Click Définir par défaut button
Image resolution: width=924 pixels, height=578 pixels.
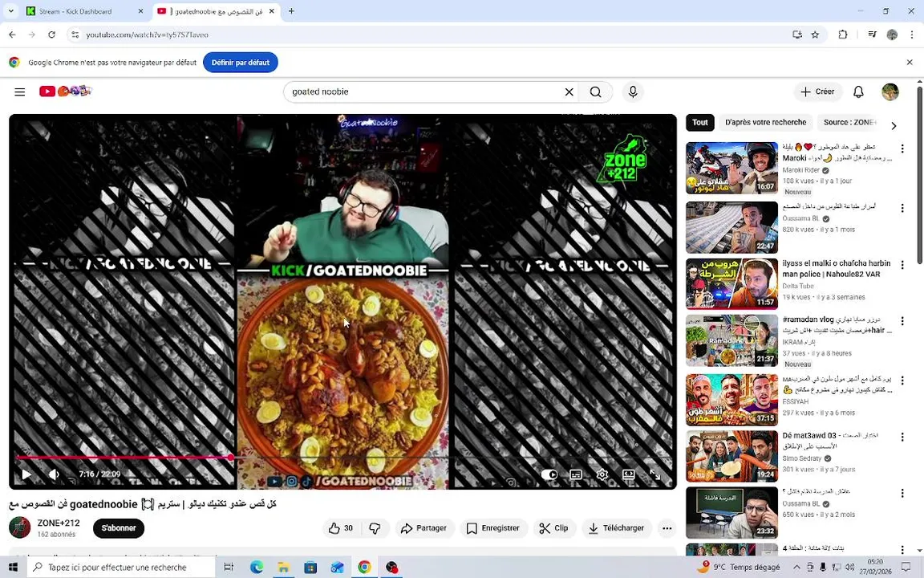[x=241, y=63]
